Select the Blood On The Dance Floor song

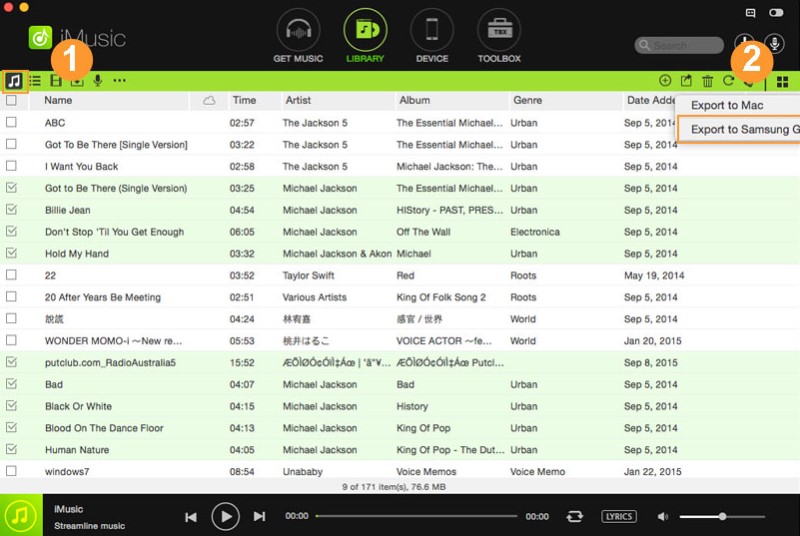point(104,428)
